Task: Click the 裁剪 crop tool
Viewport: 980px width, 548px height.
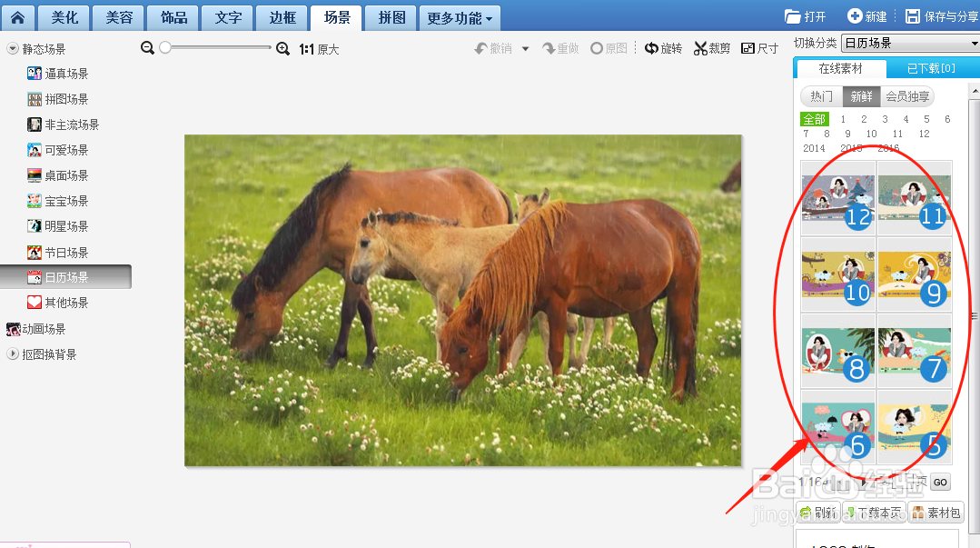Action: coord(712,48)
